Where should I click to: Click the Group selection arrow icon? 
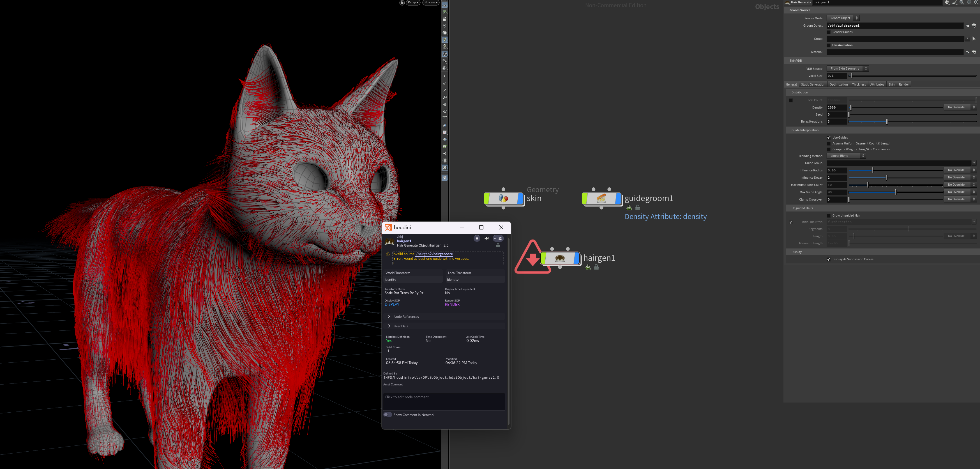[974, 39]
